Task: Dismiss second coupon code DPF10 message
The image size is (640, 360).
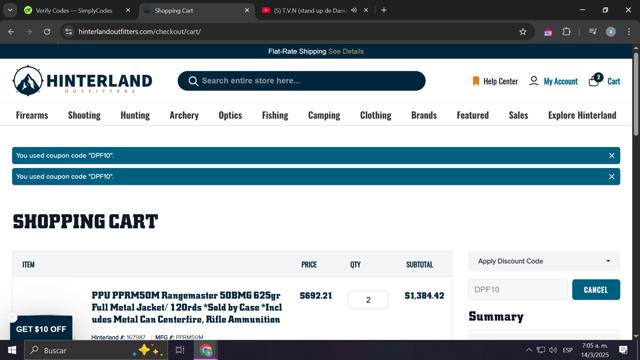Action: pyautogui.click(x=611, y=177)
